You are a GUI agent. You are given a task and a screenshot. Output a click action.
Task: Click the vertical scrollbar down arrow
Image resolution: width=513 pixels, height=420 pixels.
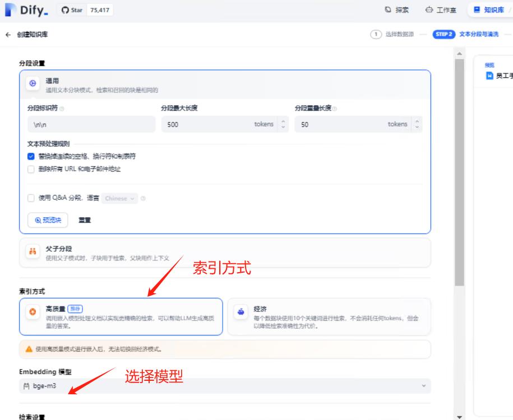(x=460, y=416)
